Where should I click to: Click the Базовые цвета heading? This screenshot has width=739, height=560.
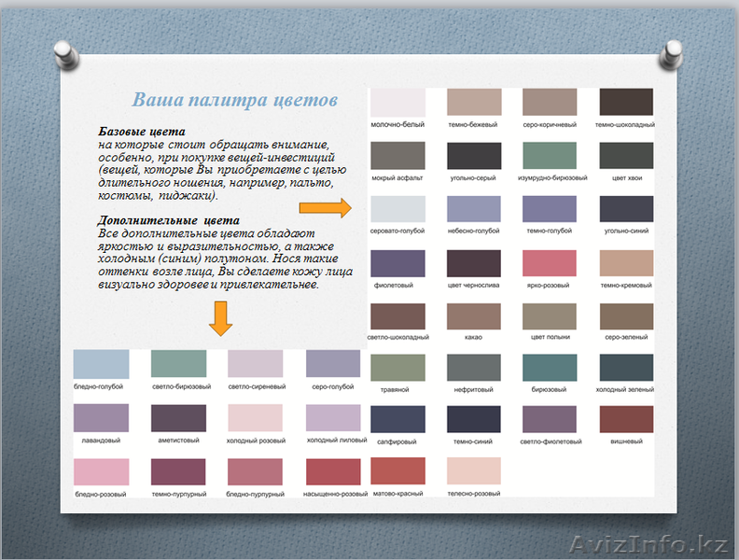point(142,132)
